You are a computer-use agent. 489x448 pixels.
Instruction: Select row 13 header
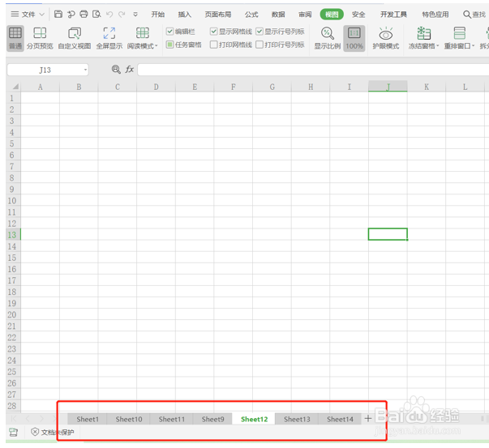point(12,235)
